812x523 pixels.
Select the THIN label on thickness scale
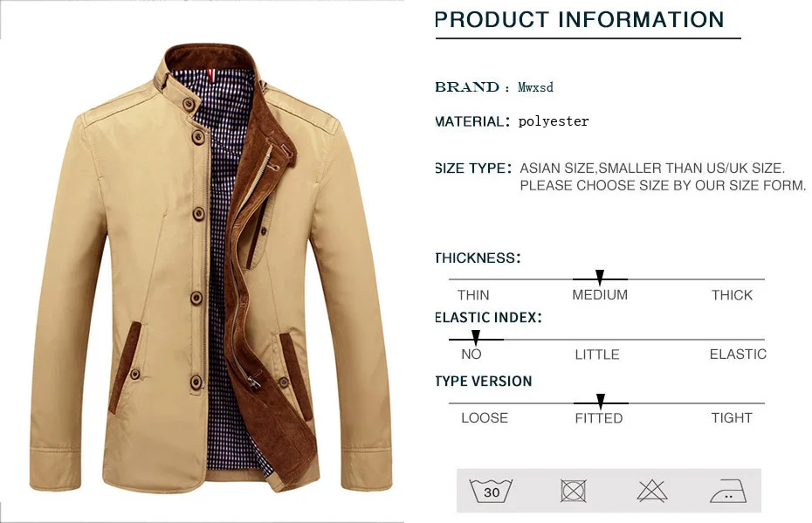coord(473,295)
